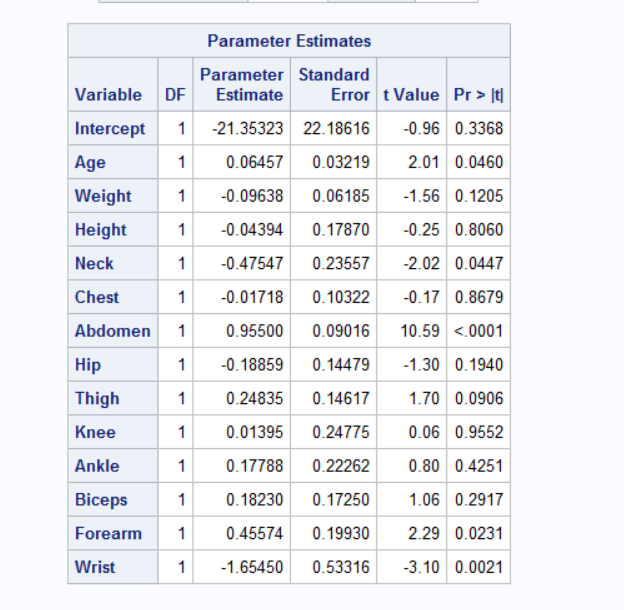The width and height of the screenshot is (624, 610).
Task: Click the Variable column header
Action: 108,95
